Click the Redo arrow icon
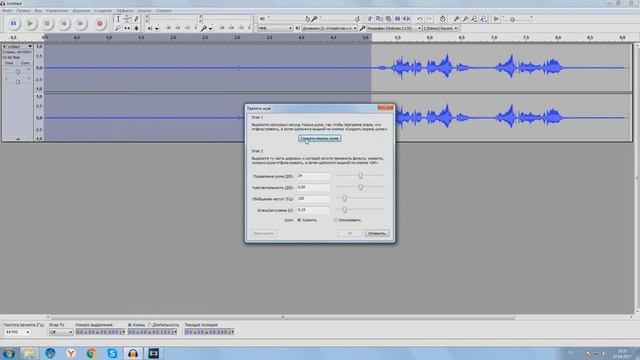The width and height of the screenshot is (640, 360). point(429,19)
